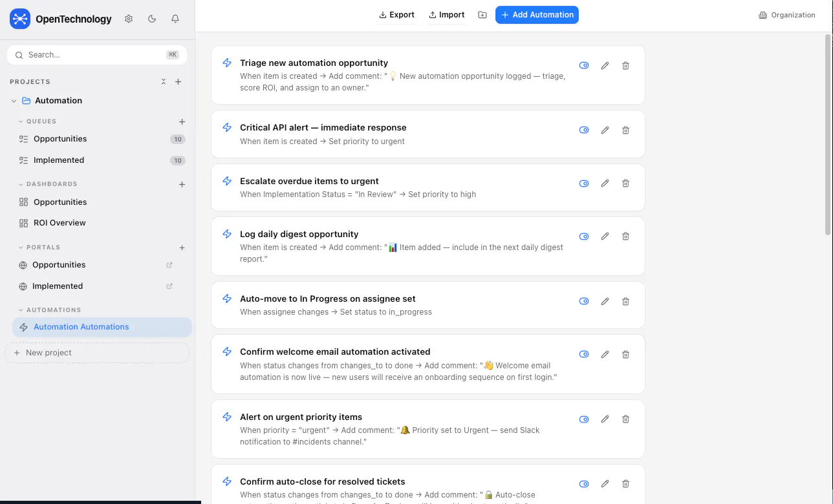Edit Log daily digest opportunity

605,236
